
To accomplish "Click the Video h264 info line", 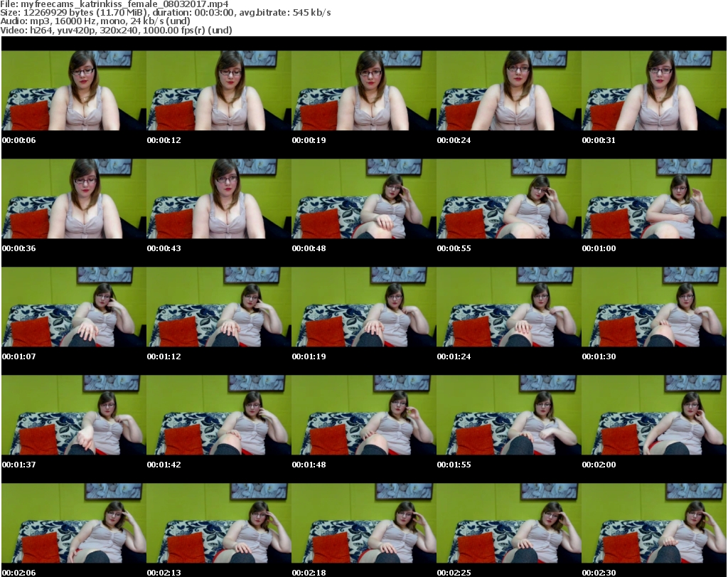I will click(116, 30).
